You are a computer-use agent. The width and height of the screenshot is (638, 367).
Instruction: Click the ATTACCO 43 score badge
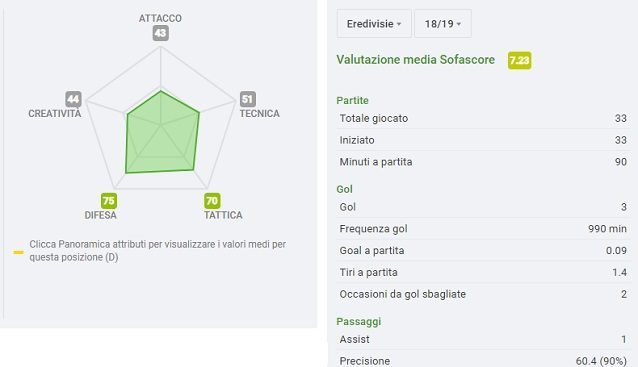click(161, 33)
